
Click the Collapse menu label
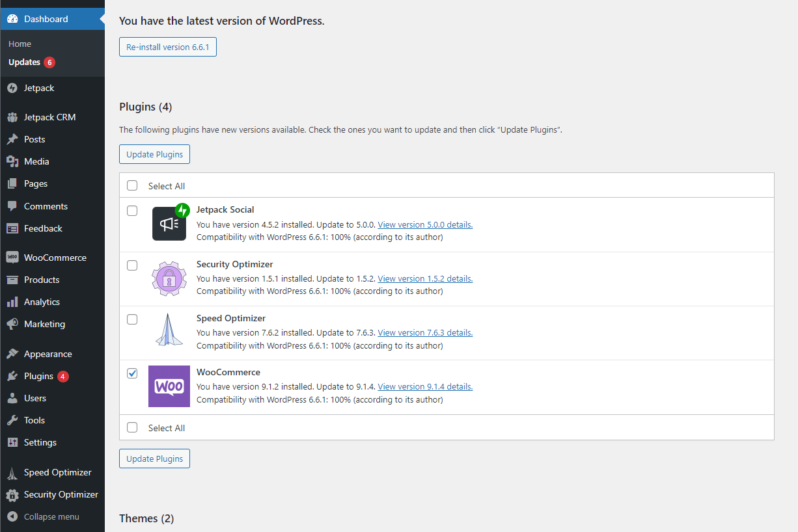click(51, 516)
